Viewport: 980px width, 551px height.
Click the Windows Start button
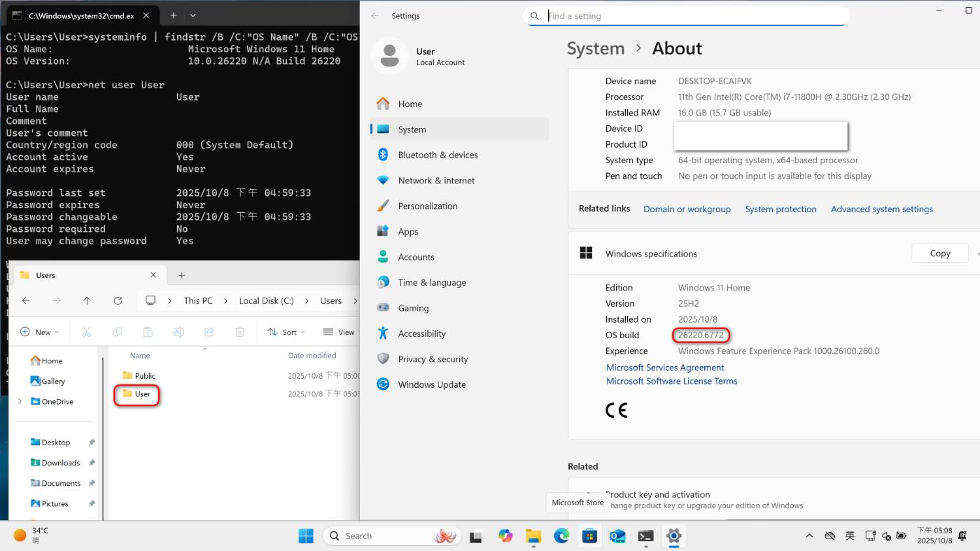point(306,536)
